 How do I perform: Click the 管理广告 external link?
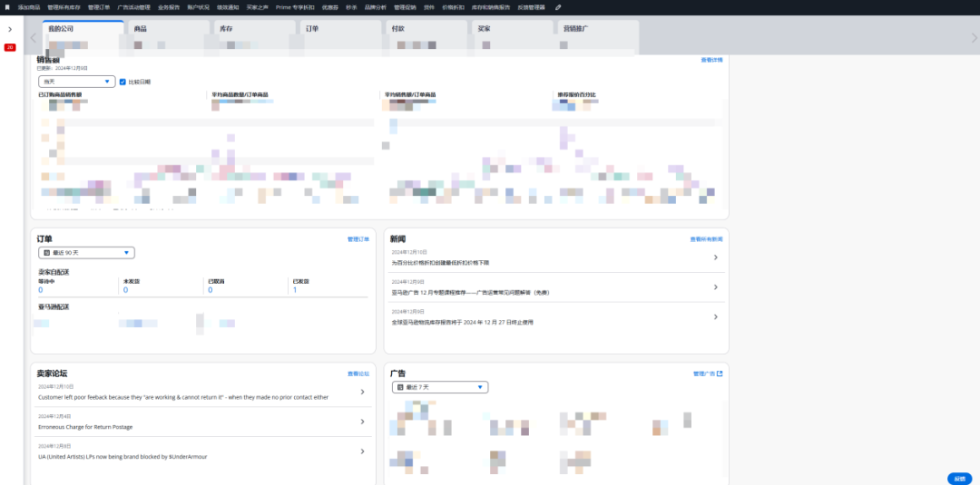coord(708,373)
